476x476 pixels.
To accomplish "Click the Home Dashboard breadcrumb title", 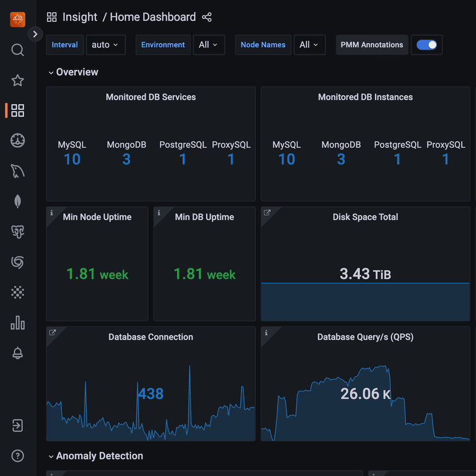I will (153, 17).
